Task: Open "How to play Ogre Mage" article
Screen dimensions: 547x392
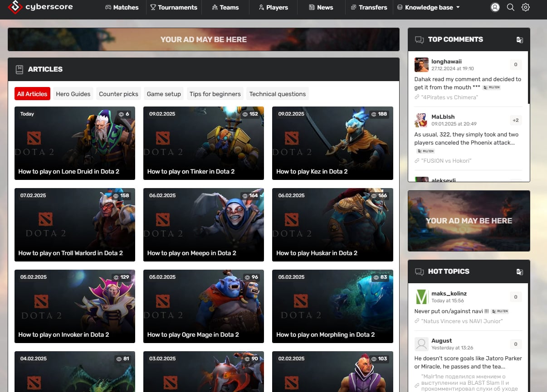Action: click(x=204, y=306)
